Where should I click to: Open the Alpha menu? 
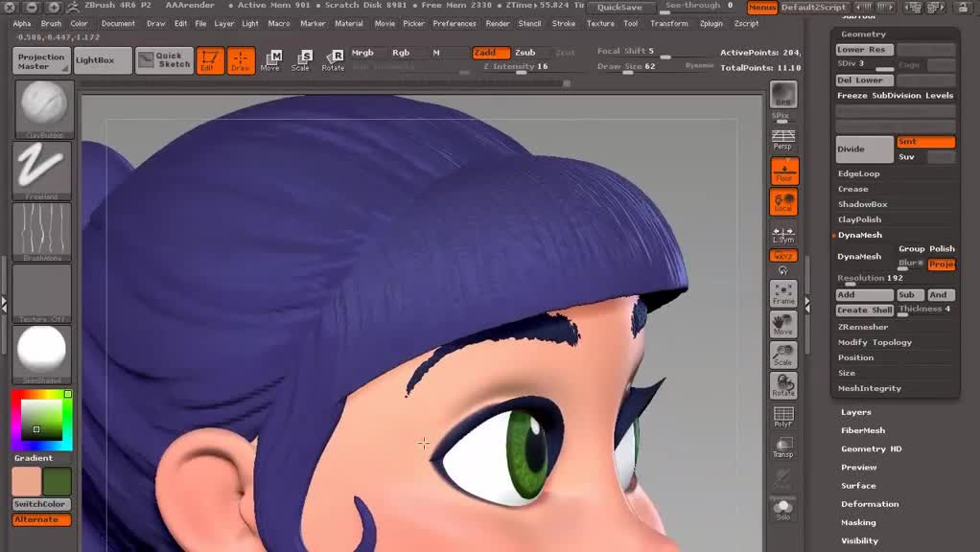coord(22,24)
